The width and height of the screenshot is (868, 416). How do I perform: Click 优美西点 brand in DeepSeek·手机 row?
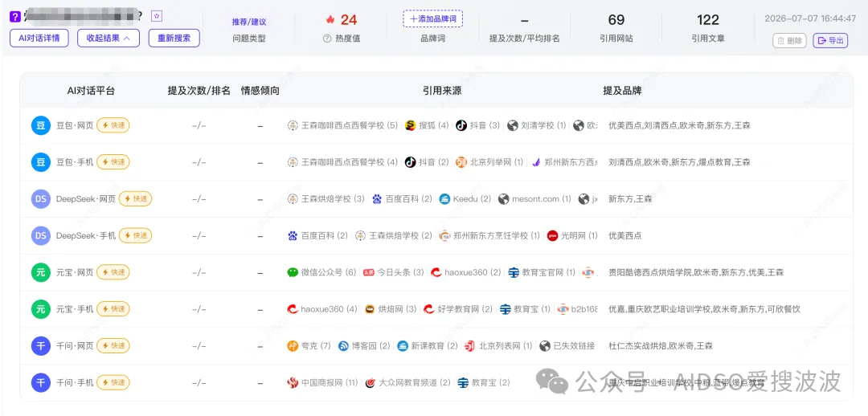(625, 235)
